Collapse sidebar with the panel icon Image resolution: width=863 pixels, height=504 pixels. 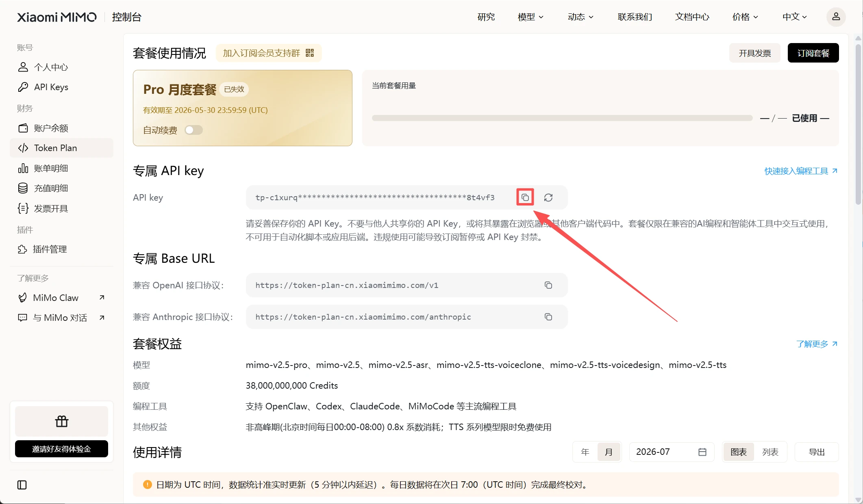[x=22, y=485]
